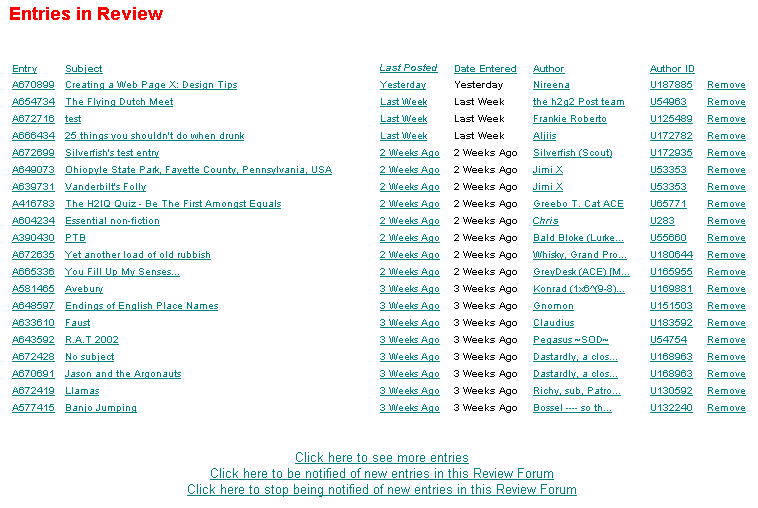
Task: Sort by the Author ID column header
Action: [672, 69]
